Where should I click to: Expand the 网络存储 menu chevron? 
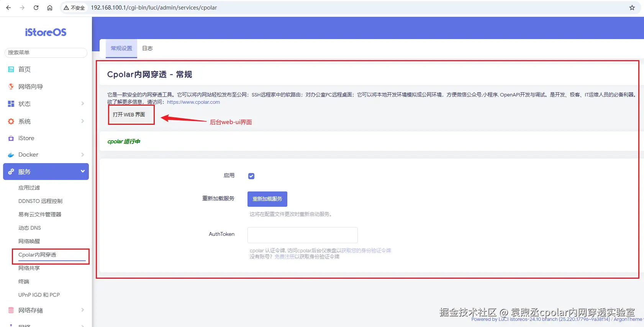pos(83,310)
